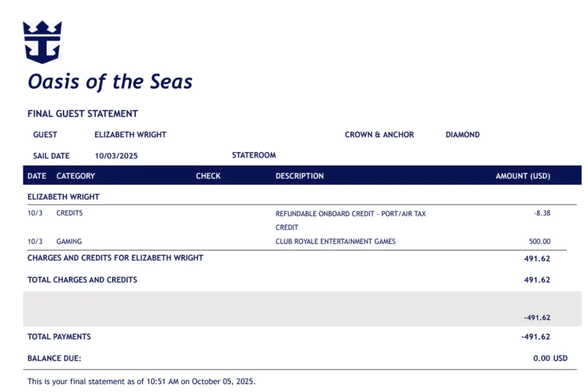Click the Refundable Onboard Credit description
This screenshot has height=392, width=588.
tap(350, 214)
